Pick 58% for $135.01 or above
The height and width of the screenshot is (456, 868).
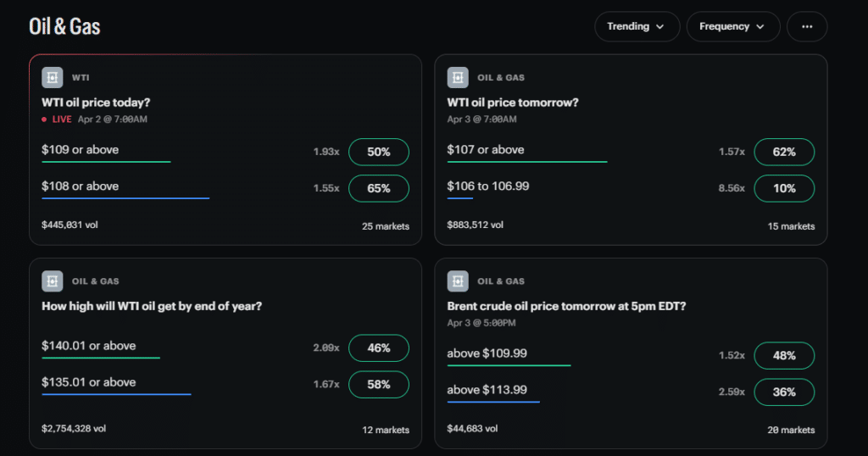tap(378, 384)
